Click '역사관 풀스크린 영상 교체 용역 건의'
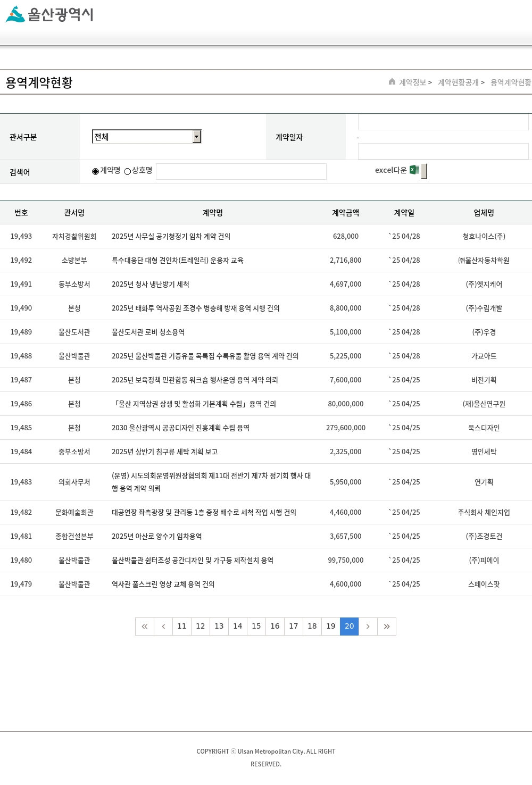The width and height of the screenshot is (532, 785). pos(163,584)
